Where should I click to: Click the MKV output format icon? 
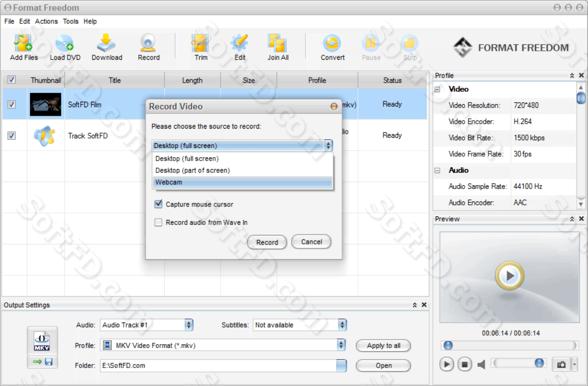click(x=42, y=341)
